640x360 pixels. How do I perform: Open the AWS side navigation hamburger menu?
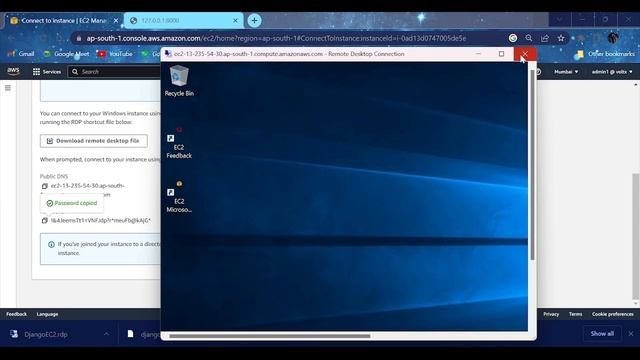8,88
